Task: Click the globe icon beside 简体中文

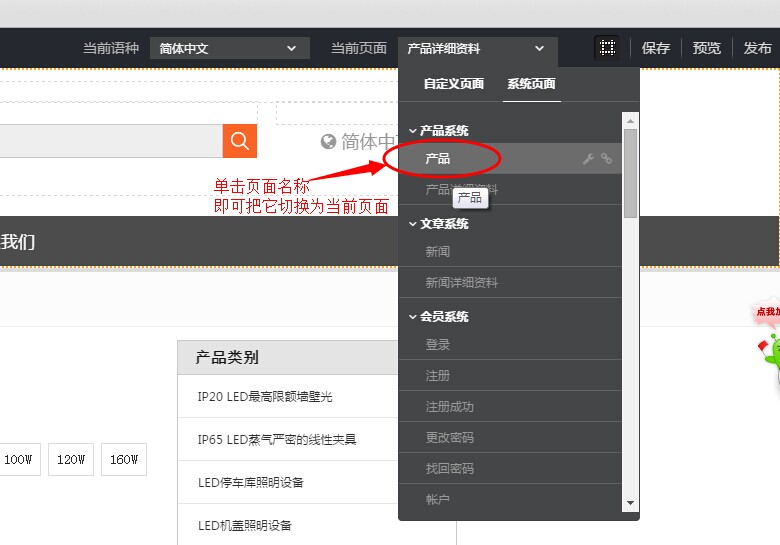Action: pyautogui.click(x=328, y=142)
